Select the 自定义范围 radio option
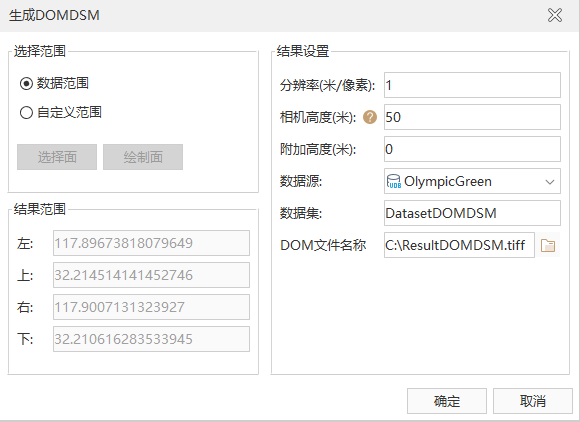The image size is (580, 422). pyautogui.click(x=26, y=112)
